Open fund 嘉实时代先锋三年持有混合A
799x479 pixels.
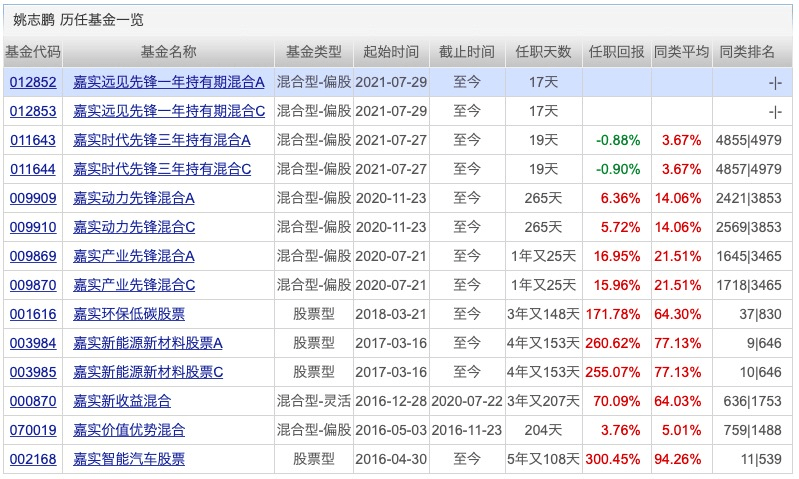click(162, 140)
